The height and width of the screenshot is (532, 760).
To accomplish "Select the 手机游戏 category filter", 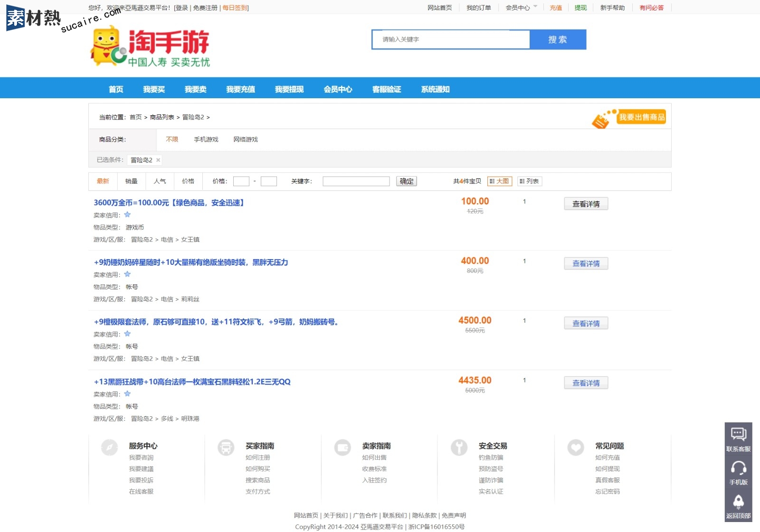I will [x=206, y=140].
